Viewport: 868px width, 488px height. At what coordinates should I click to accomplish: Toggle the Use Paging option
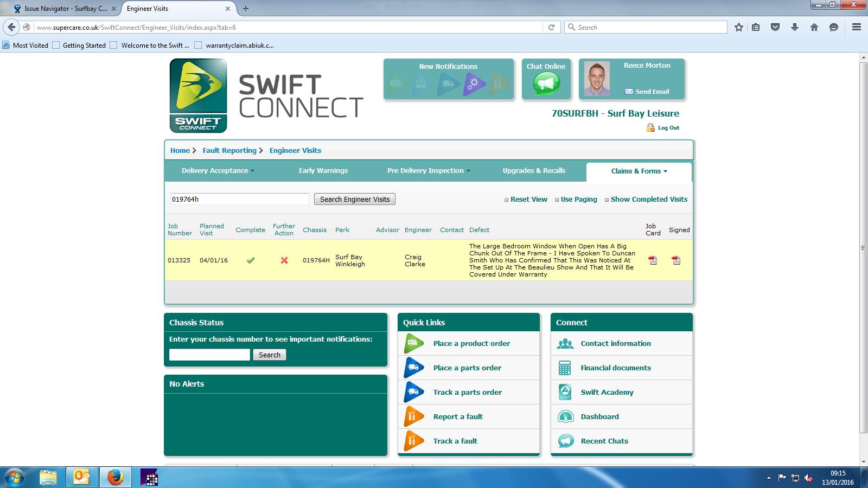coord(576,200)
